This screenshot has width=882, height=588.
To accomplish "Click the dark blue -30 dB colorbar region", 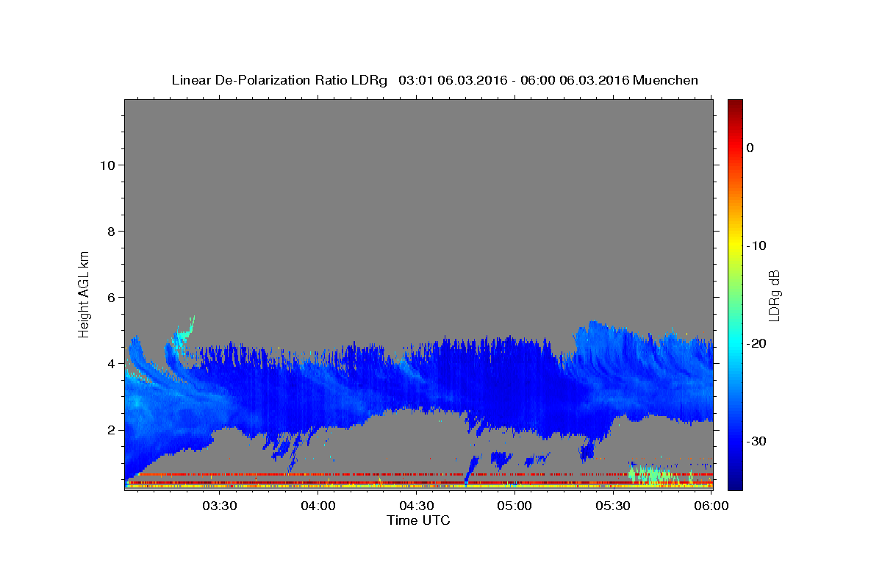I will coord(735,441).
